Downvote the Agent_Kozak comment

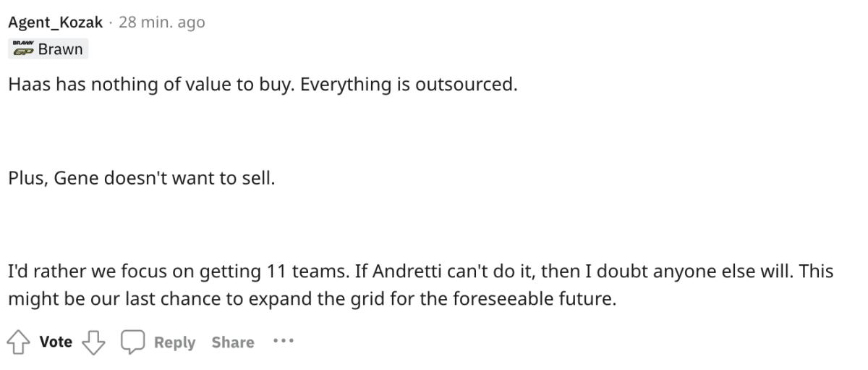click(x=93, y=342)
